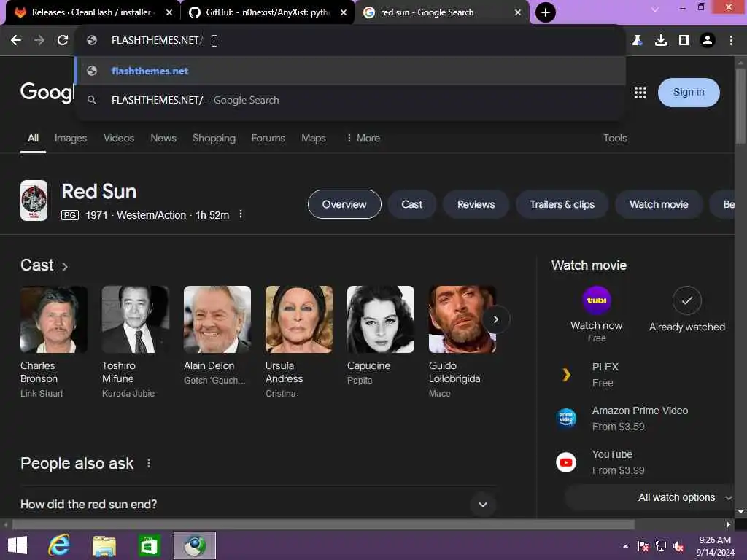Expand the More search filters menu
Image resolution: width=747 pixels, height=560 pixels.
click(363, 138)
